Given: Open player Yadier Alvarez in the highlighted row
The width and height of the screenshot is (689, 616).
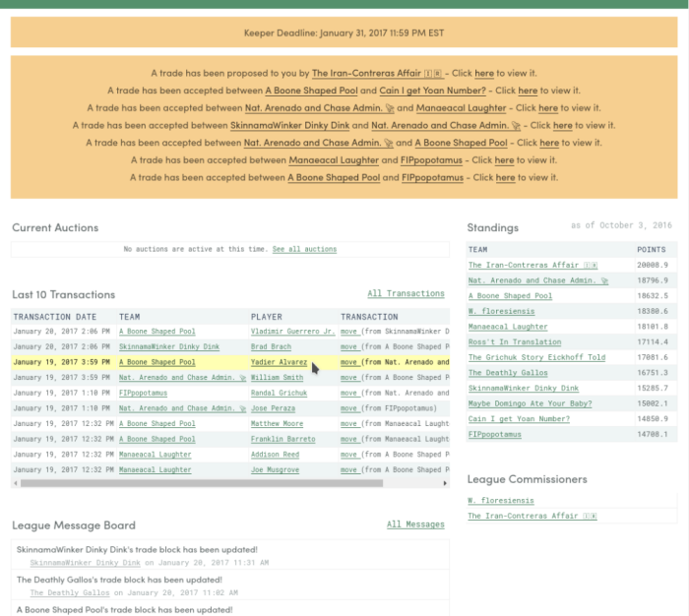Looking at the screenshot, I should [x=279, y=362].
